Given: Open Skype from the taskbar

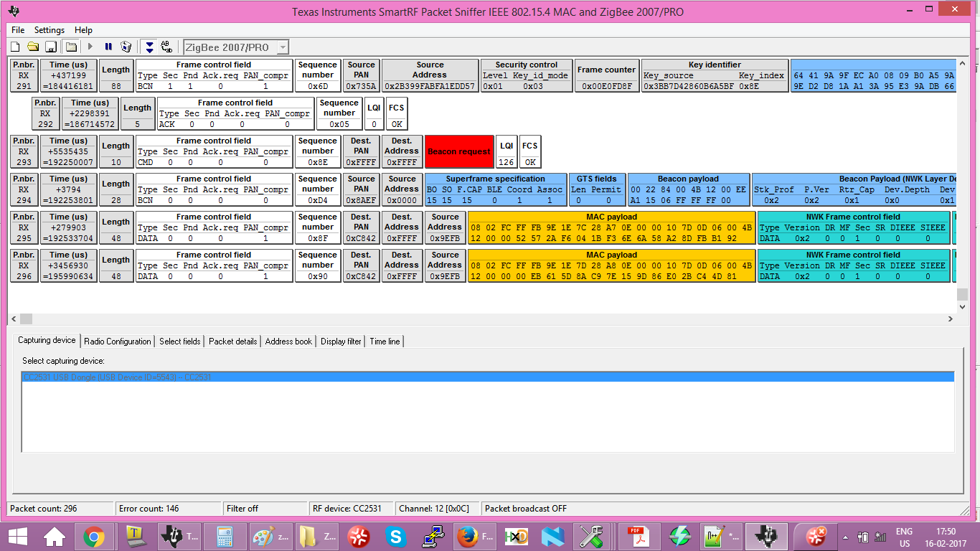Looking at the screenshot, I should point(396,537).
